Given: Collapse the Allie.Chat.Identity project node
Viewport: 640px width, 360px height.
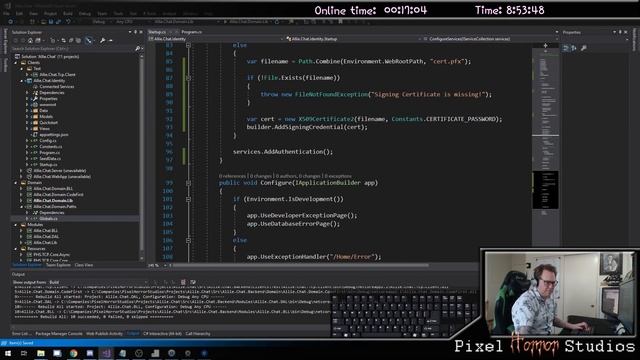Looking at the screenshot, I should click(x=22, y=81).
